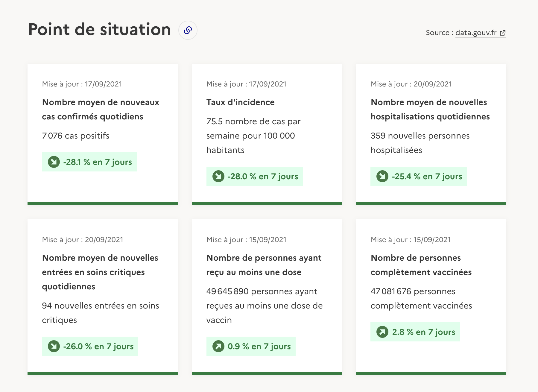Click the down arrow icon next to -25.4 %
538x392 pixels.
382,176
